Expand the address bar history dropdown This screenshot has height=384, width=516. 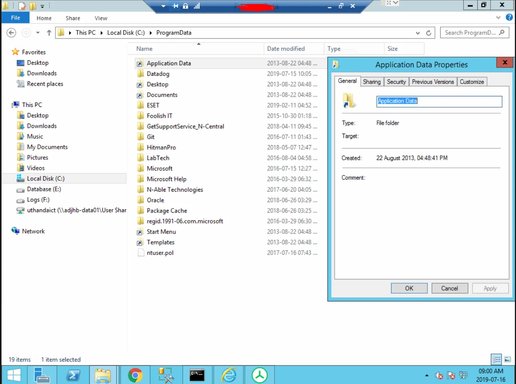(x=418, y=33)
